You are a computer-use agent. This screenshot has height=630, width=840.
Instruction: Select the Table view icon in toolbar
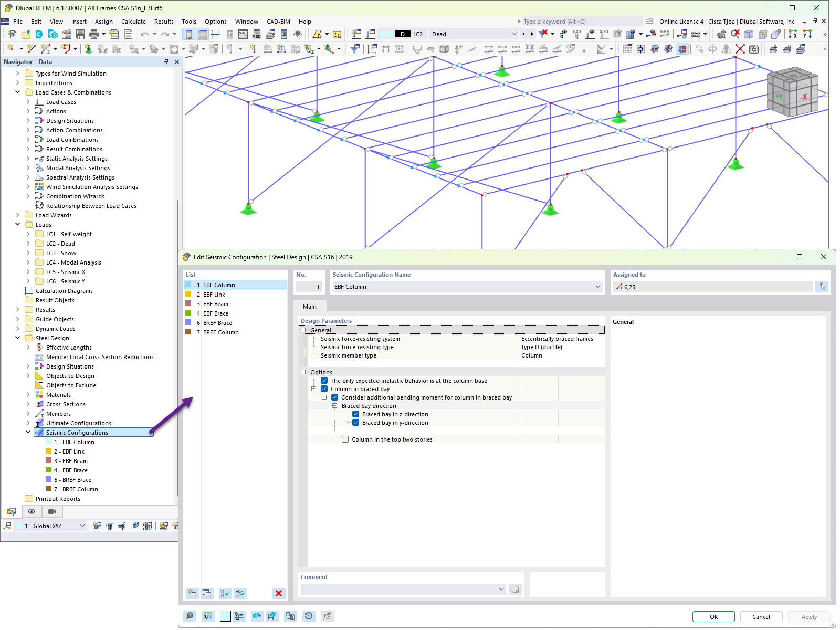[203, 34]
